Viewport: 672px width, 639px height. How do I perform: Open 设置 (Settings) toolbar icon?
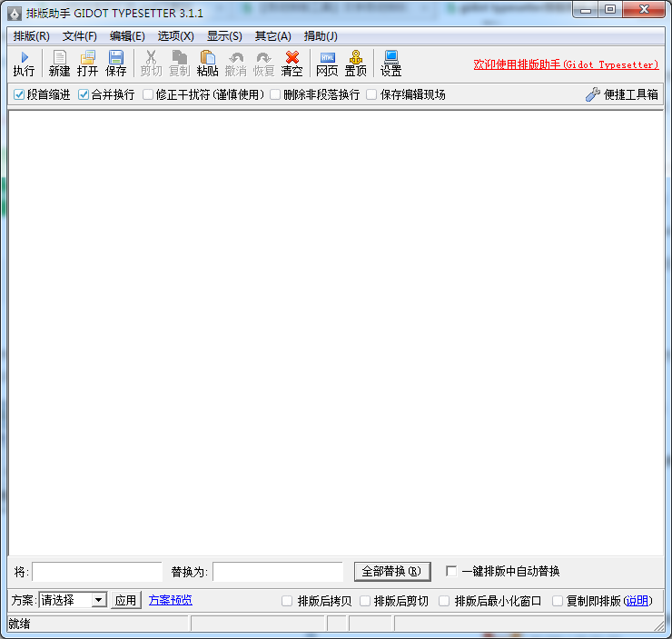pyautogui.click(x=390, y=64)
